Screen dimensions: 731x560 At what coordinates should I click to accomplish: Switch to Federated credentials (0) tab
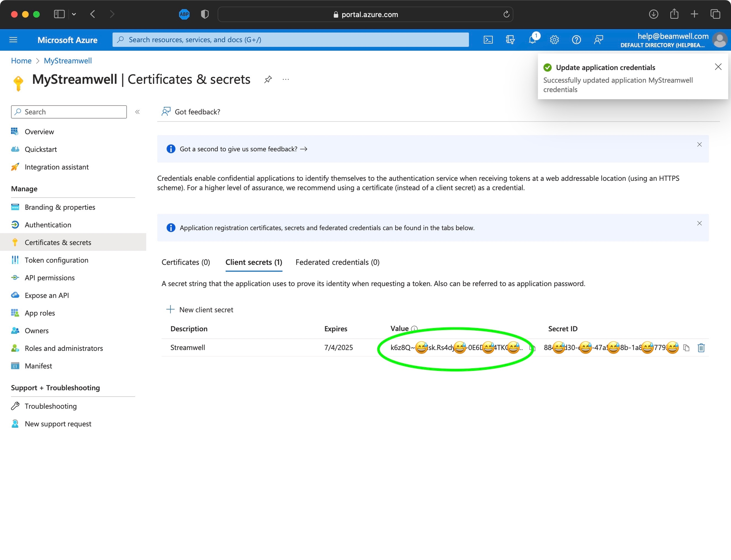tap(337, 262)
